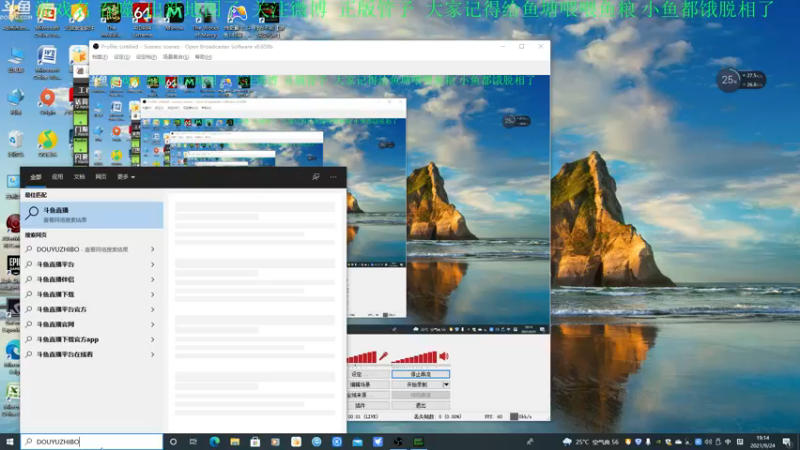Mute the desktop speaker icon in OBS
Viewport: 800px width, 450px height.
click(444, 356)
